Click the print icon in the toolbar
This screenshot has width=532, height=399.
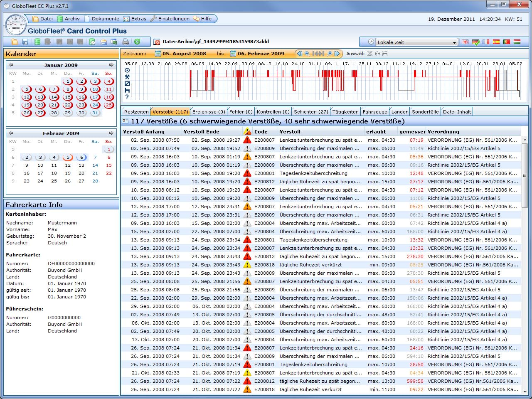pyautogui.click(x=126, y=42)
